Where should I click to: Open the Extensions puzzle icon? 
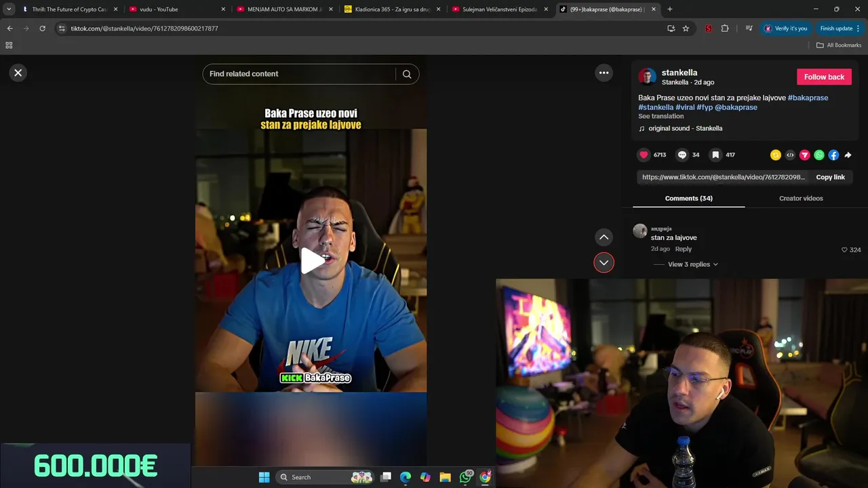tap(725, 28)
